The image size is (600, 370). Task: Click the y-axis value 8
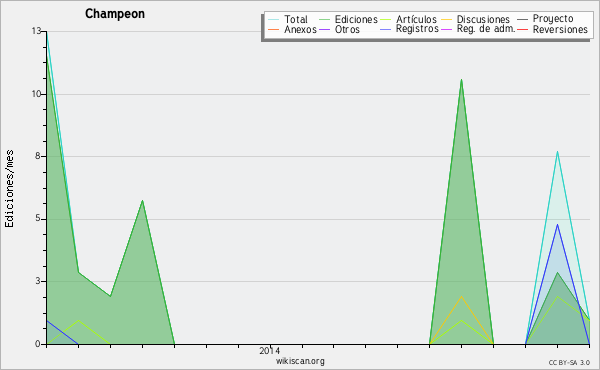pos(38,156)
